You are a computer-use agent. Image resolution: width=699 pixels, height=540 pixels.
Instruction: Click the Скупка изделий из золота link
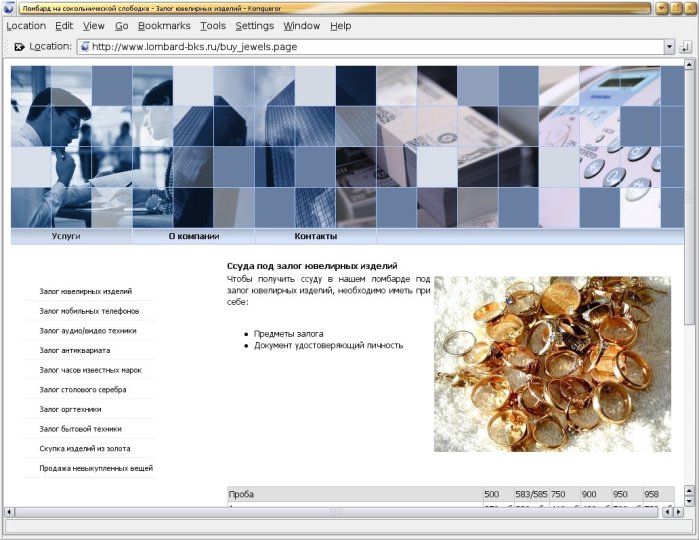[85, 448]
